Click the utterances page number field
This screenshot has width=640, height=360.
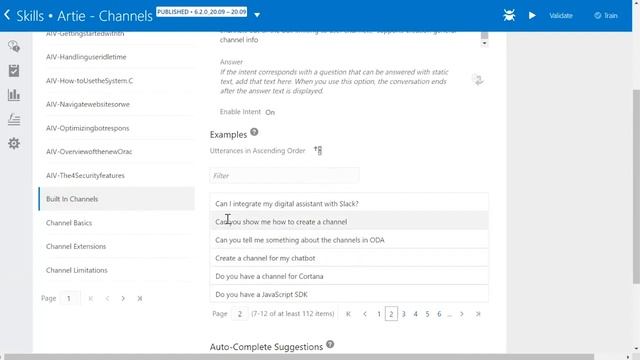(240, 314)
